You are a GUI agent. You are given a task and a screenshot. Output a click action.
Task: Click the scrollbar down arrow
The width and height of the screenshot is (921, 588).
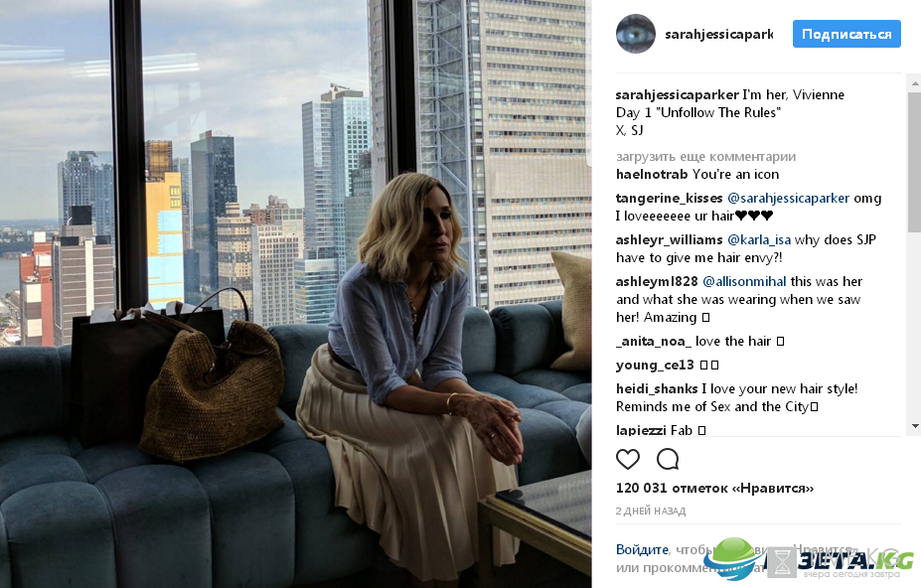[x=914, y=426]
